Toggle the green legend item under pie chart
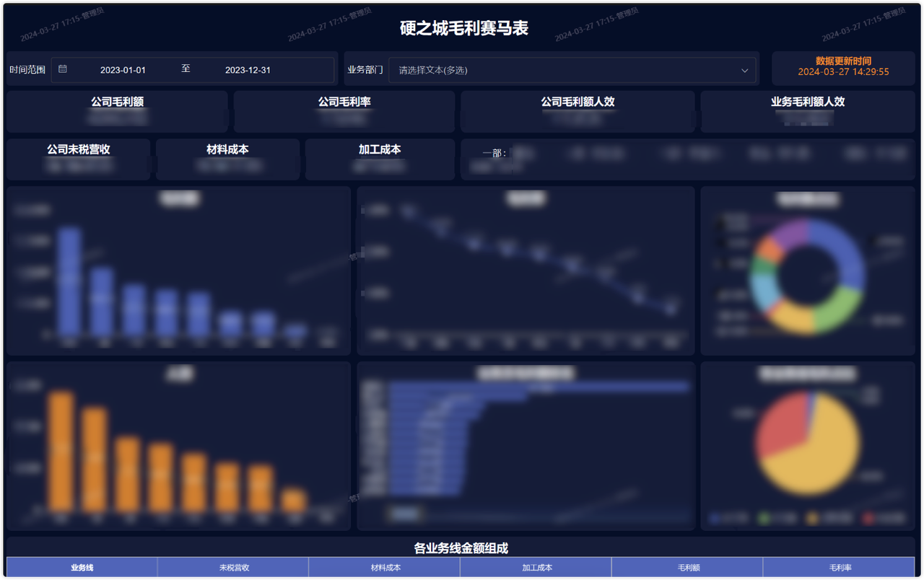 point(764,518)
